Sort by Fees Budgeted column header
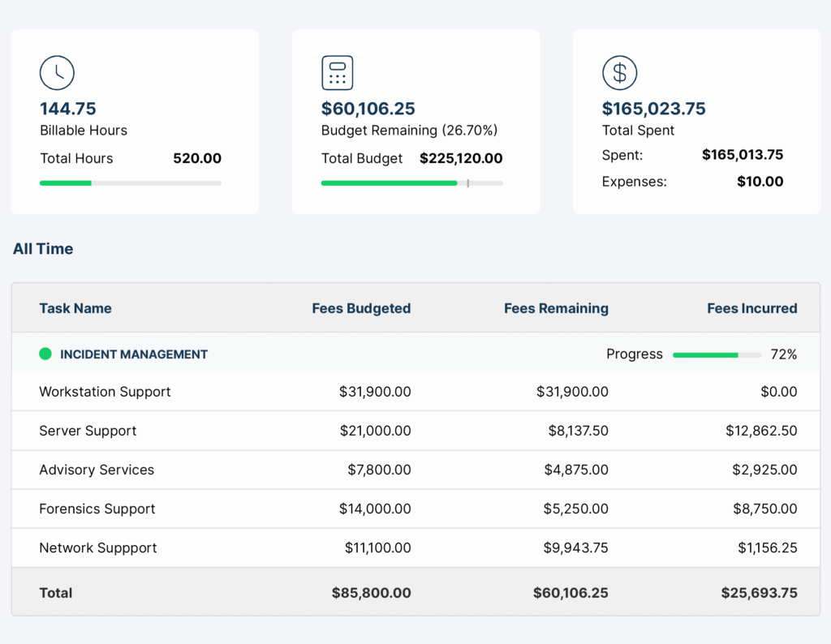 point(361,308)
